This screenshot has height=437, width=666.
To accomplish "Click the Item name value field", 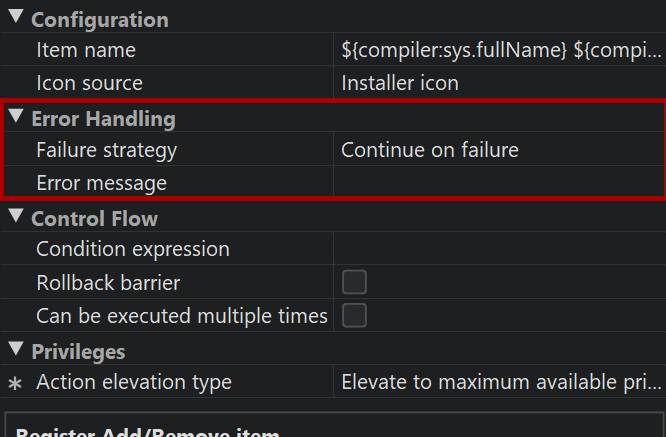I will click(500, 50).
